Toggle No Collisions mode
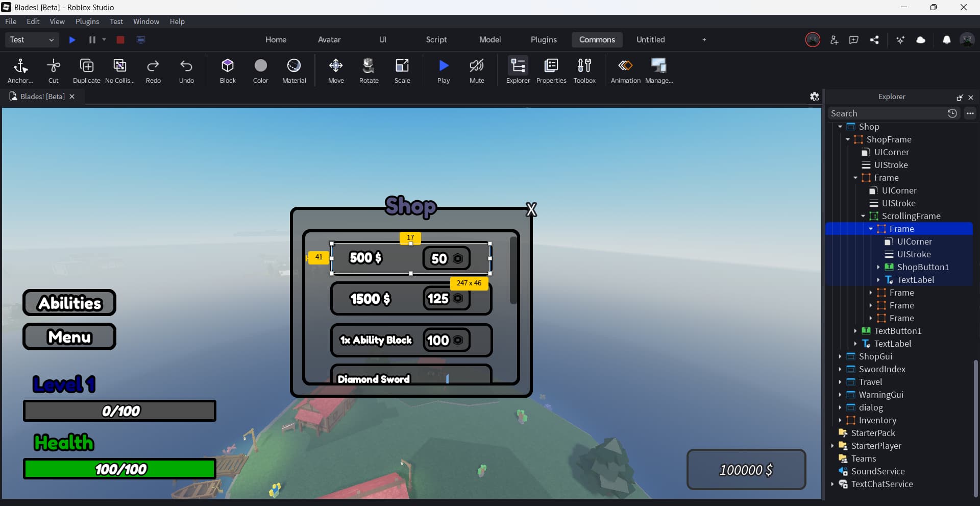Image resolution: width=980 pixels, height=506 pixels. [x=120, y=70]
